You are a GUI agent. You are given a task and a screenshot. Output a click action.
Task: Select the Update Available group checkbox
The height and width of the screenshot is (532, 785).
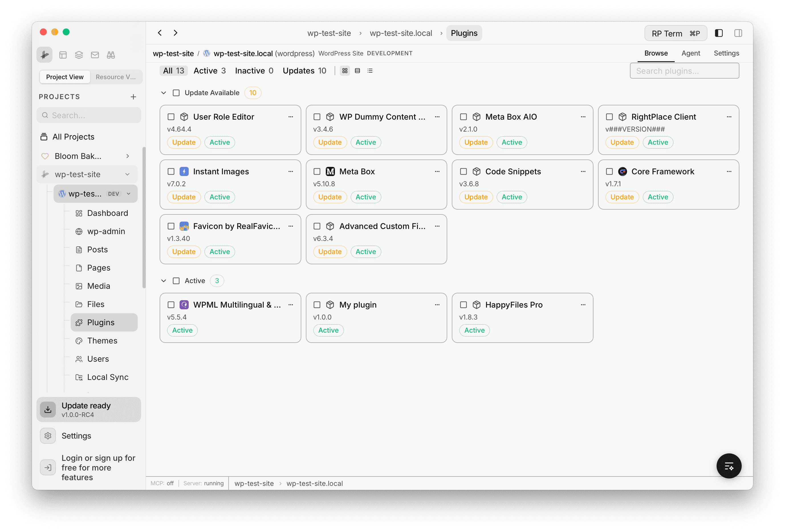point(176,93)
